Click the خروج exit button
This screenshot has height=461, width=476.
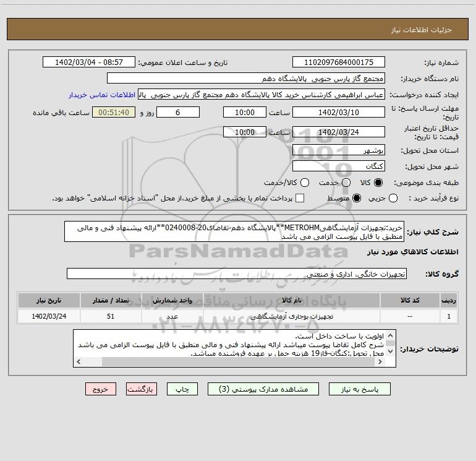click(x=101, y=389)
